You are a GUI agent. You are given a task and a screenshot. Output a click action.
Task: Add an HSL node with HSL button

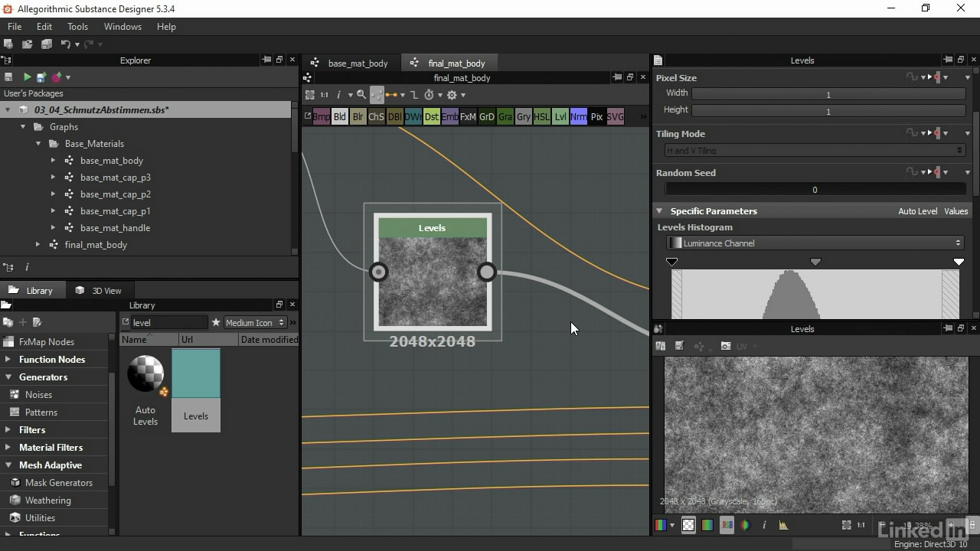pos(541,117)
